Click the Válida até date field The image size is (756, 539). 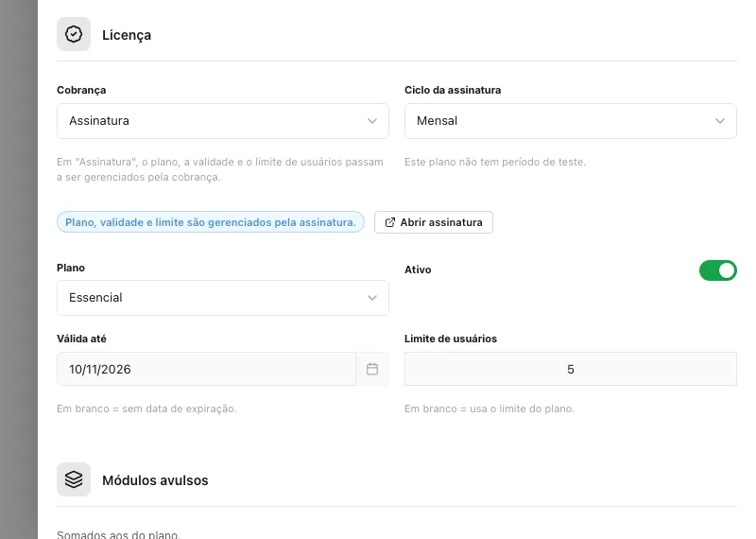(206, 369)
